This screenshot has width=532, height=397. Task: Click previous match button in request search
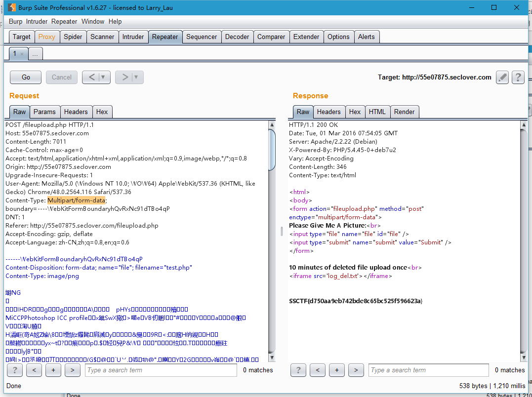click(34, 370)
